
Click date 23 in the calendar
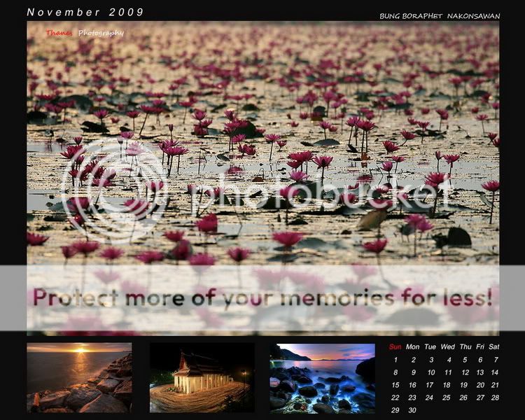(412, 398)
